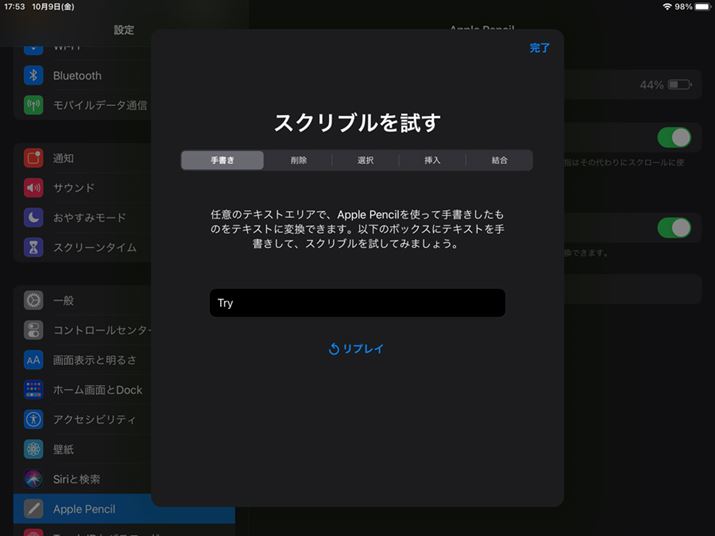Tap the 設定 sidebar title
Viewport: 715px width, 536px height.
pos(124,30)
